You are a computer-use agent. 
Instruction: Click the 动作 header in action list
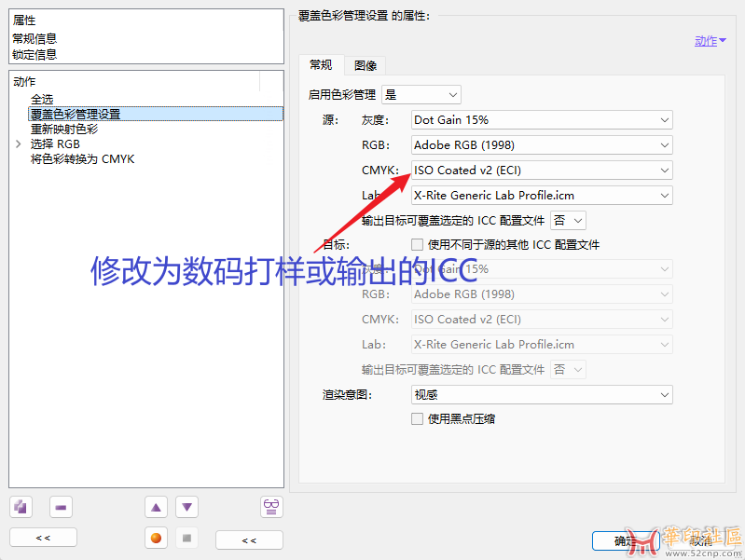(x=24, y=82)
